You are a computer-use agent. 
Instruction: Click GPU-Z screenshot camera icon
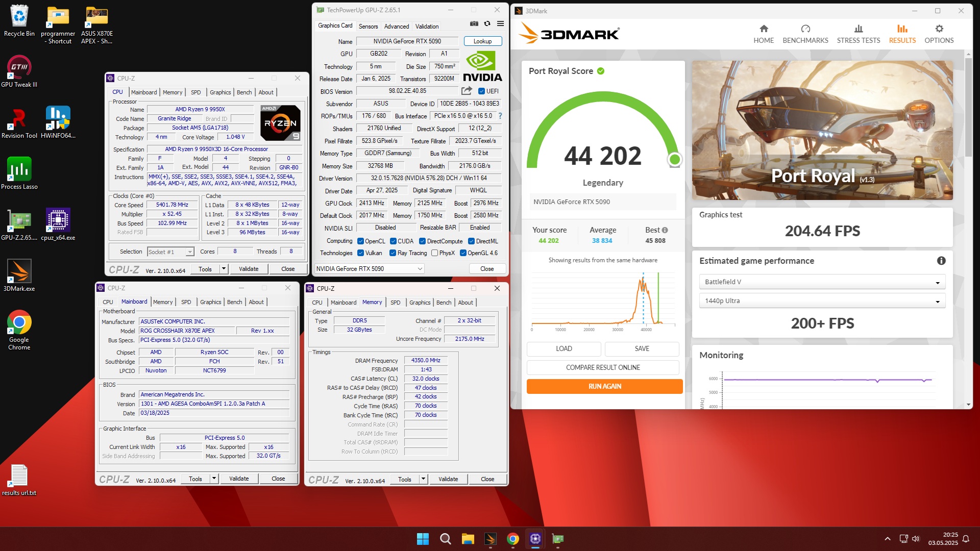474,23
